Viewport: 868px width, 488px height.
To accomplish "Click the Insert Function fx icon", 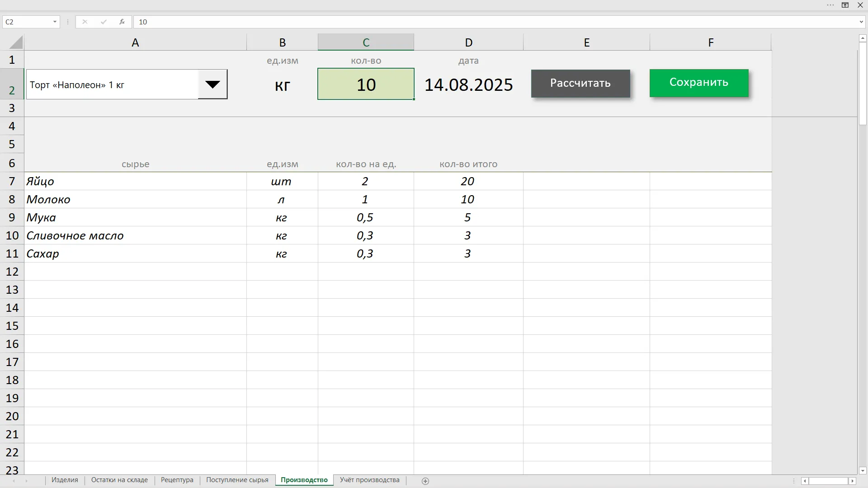I will [x=122, y=22].
